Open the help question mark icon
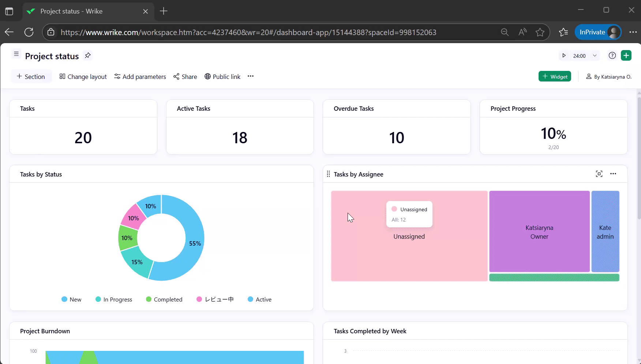This screenshot has width=641, height=364. click(612, 56)
